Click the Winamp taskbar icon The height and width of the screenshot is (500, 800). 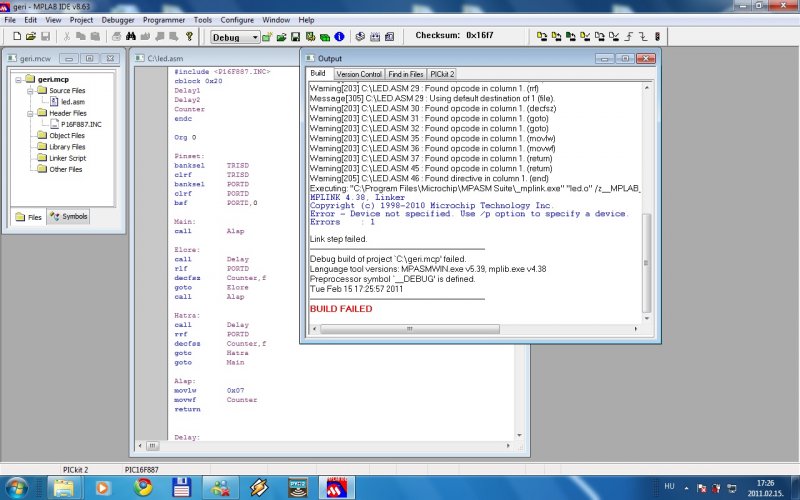click(259, 488)
